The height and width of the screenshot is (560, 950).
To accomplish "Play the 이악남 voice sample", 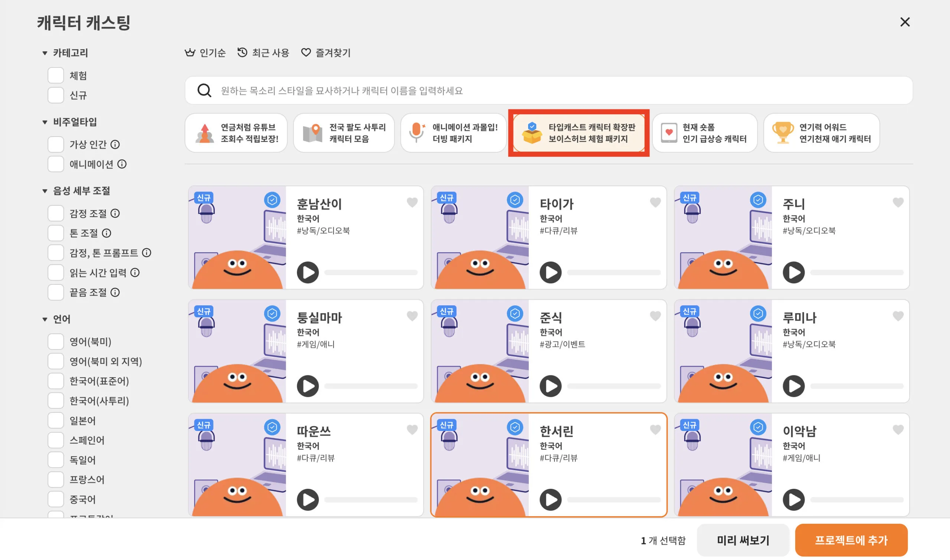I will pyautogui.click(x=794, y=500).
